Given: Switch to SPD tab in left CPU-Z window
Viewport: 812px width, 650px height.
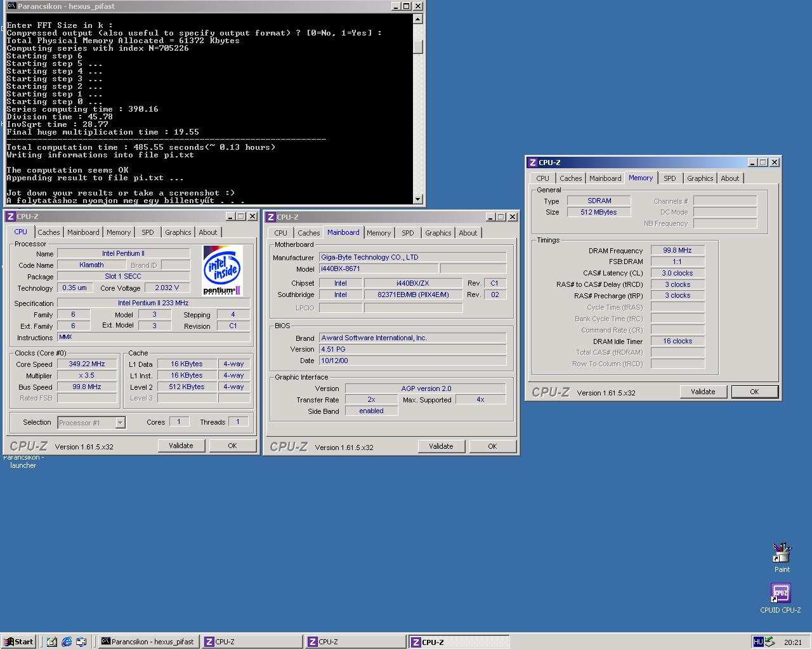Looking at the screenshot, I should (x=148, y=232).
